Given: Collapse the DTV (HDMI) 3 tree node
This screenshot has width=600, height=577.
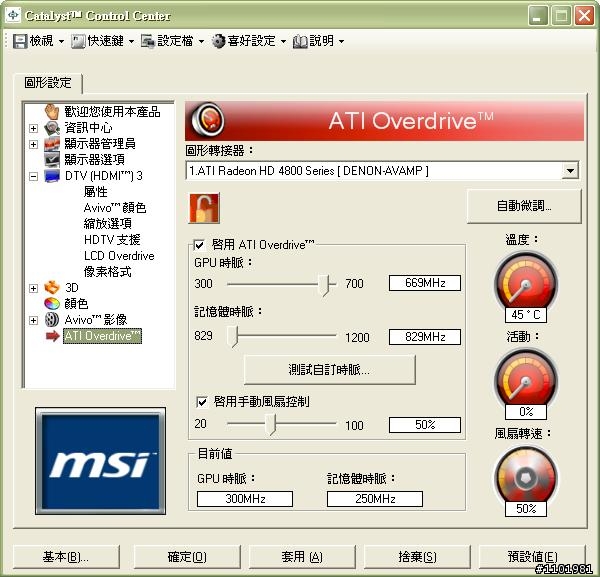Looking at the screenshot, I should 33,176.
